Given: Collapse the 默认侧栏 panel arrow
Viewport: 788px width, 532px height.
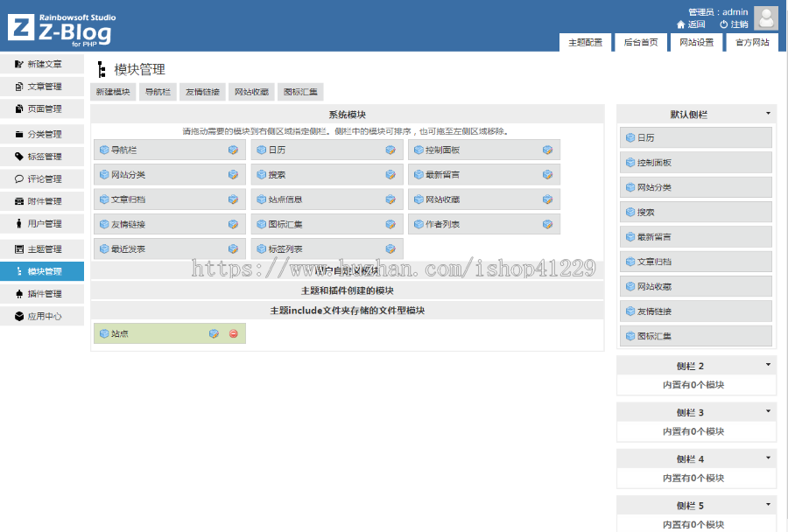Looking at the screenshot, I should click(x=768, y=114).
